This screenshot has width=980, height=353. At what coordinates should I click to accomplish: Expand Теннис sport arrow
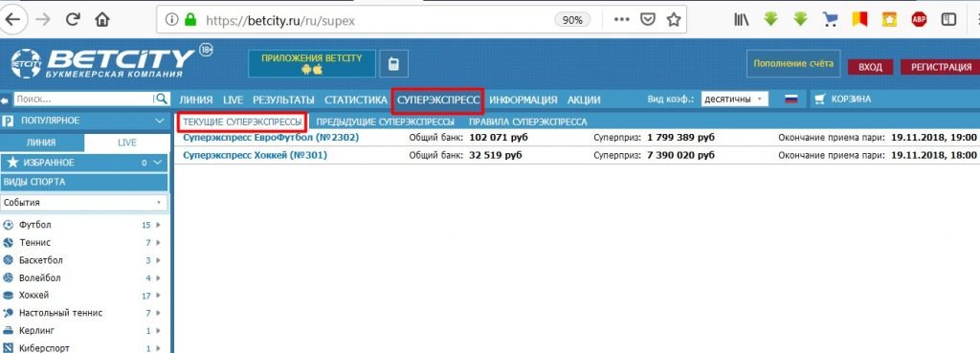click(158, 242)
